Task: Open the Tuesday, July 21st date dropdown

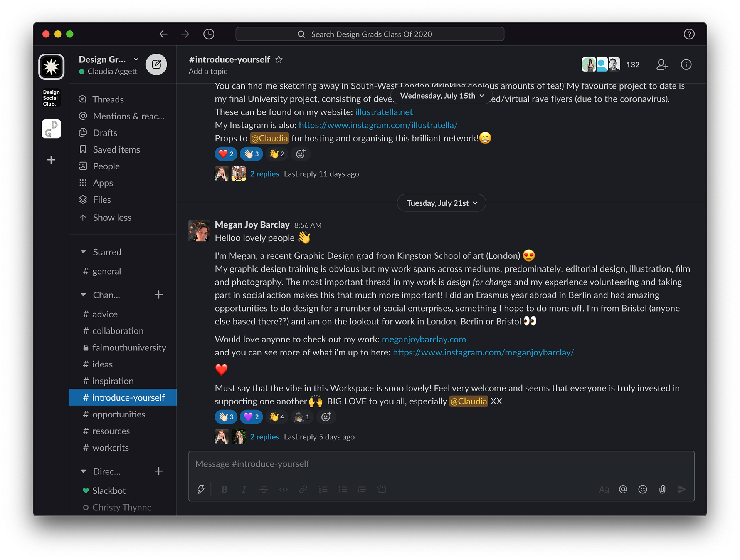Action: (x=442, y=203)
